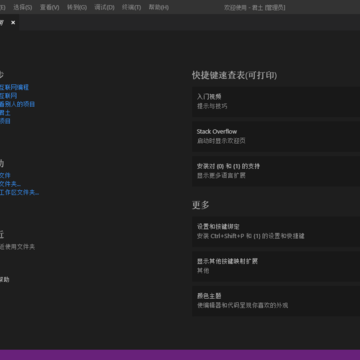
Task: Open the 显示其他按键映射扩展 card
Action: pos(276,266)
